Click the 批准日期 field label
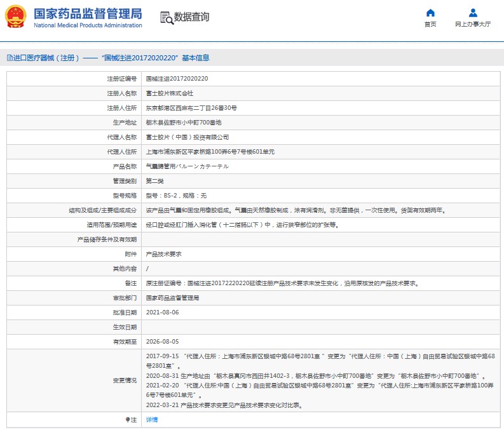 125,312
